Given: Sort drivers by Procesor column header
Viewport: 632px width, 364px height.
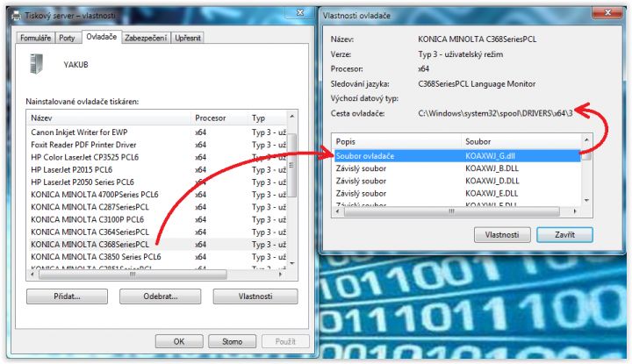Looking at the screenshot, I should click(x=219, y=118).
